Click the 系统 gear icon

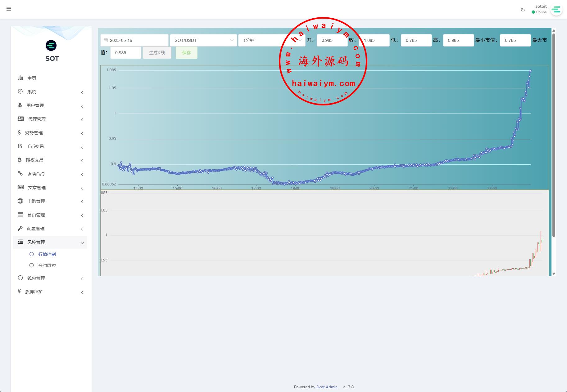pos(20,91)
